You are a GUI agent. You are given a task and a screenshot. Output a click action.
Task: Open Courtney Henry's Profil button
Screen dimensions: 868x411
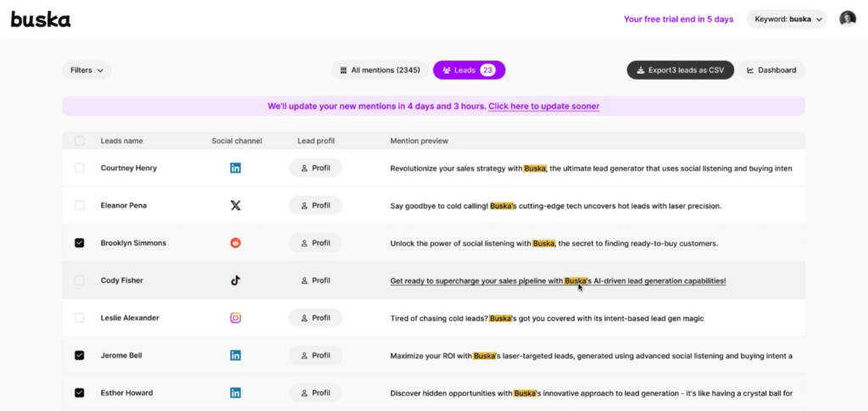tap(315, 168)
